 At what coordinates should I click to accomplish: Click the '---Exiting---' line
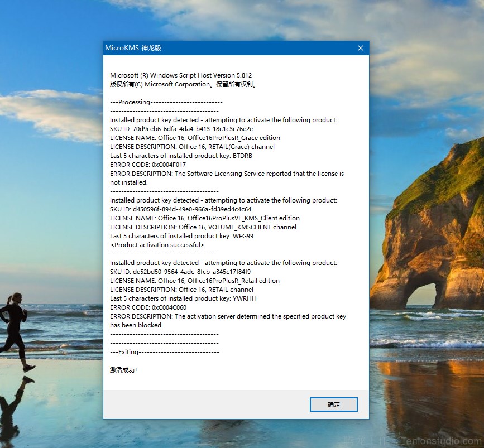coord(165,352)
